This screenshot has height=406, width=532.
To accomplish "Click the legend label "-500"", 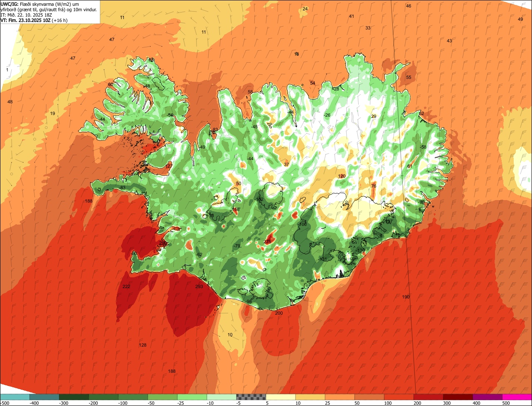I will (x=5, y=403).
